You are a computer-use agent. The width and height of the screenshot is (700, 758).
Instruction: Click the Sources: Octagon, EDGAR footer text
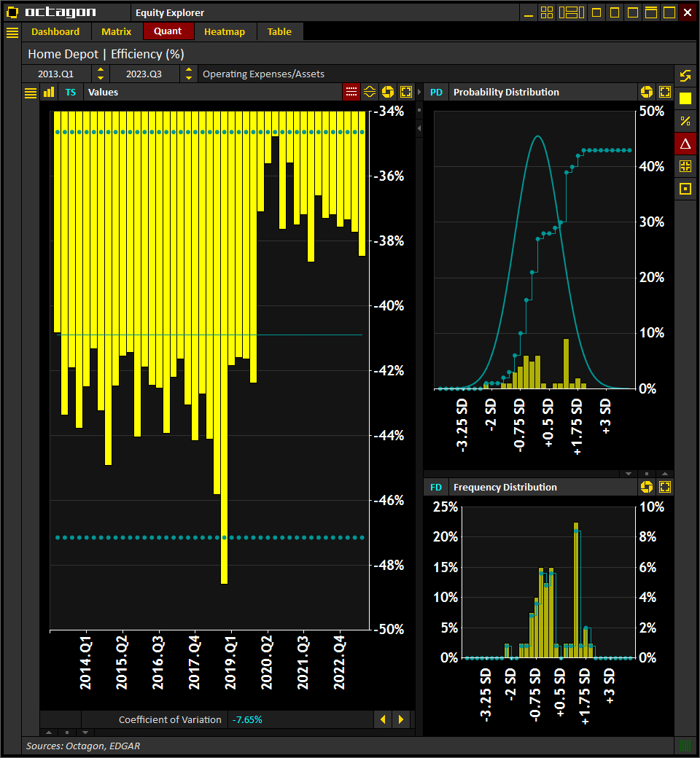83,746
